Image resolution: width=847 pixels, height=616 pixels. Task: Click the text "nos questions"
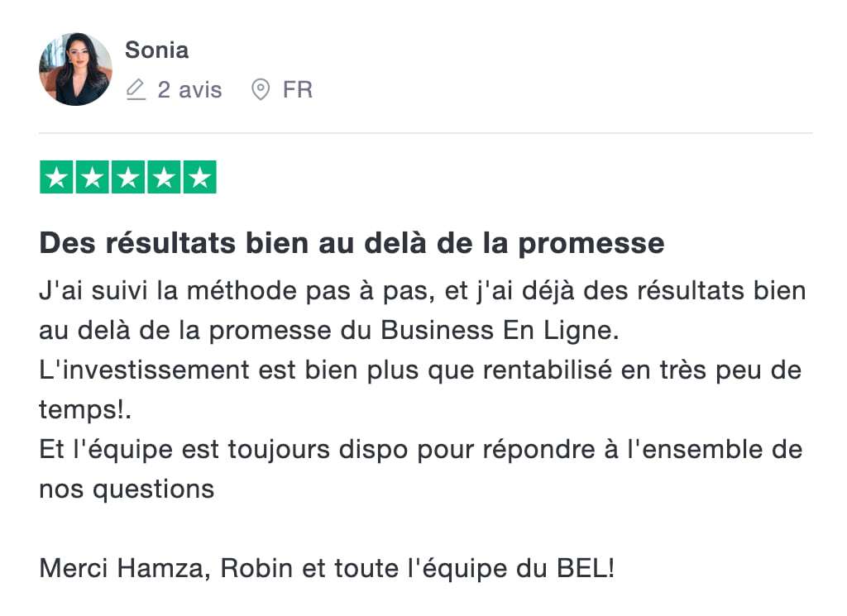(x=127, y=489)
